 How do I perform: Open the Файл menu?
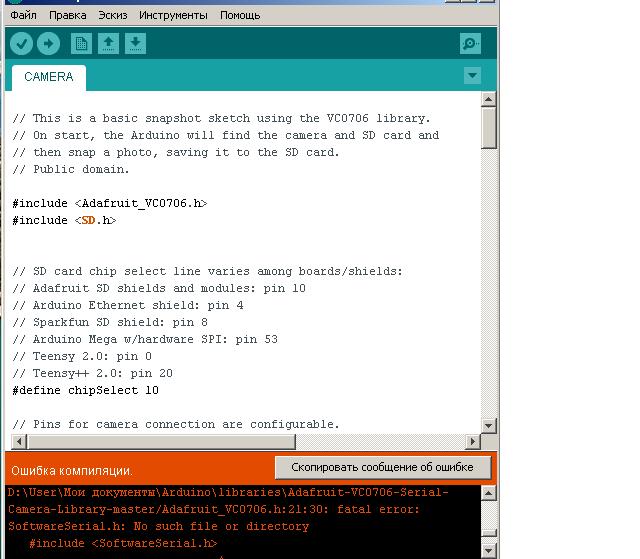[23, 16]
